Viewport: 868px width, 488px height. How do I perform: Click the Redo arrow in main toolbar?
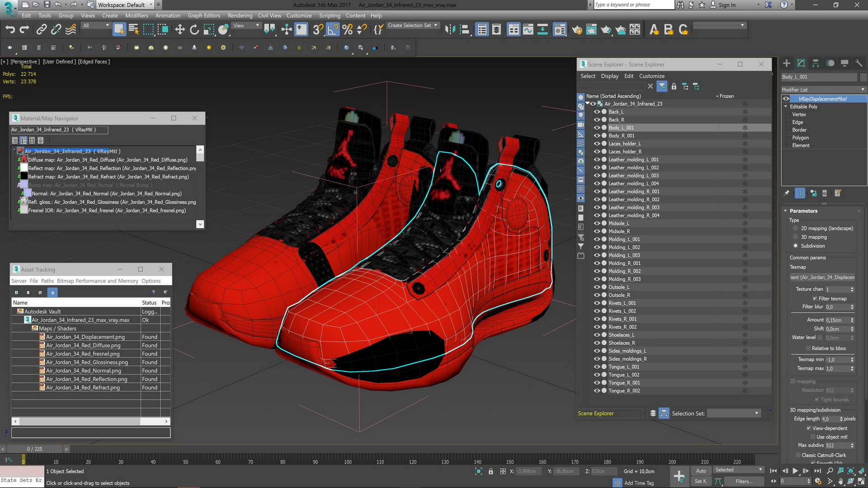pyautogui.click(x=24, y=30)
